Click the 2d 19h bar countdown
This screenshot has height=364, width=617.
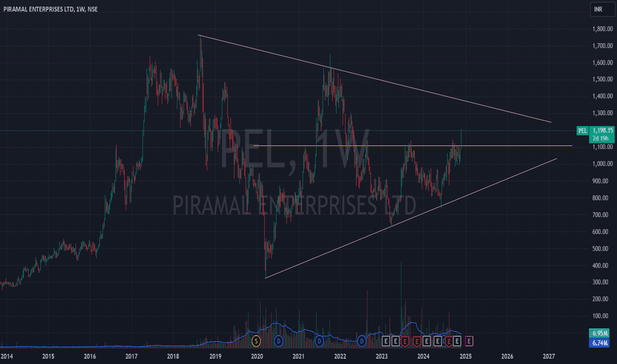601,138
